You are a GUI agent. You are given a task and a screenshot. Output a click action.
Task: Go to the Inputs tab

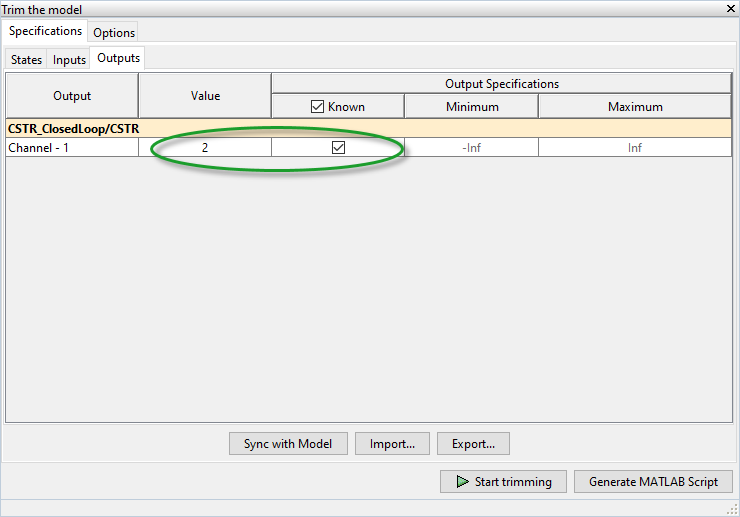(69, 60)
